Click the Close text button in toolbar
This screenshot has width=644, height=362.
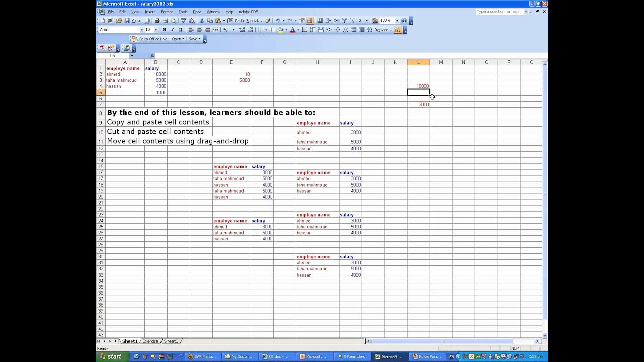[137, 21]
